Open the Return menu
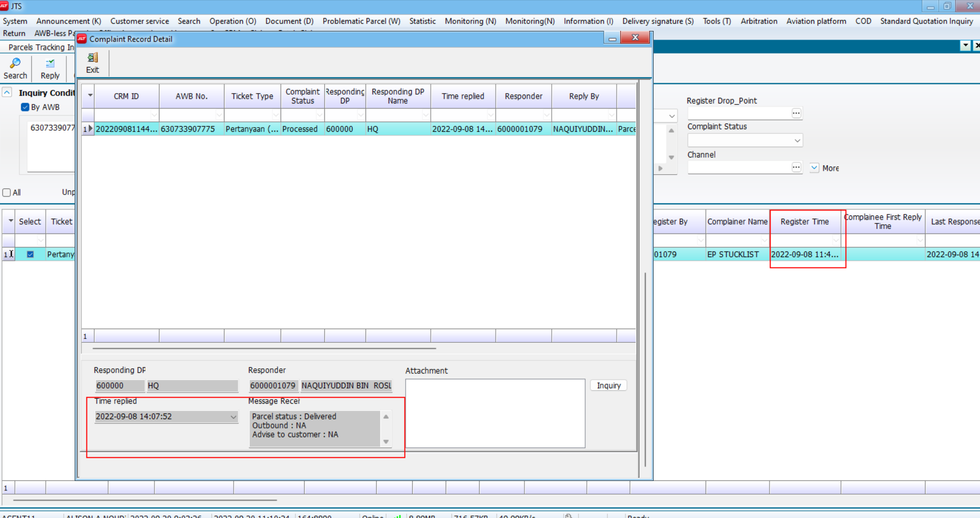 [x=14, y=33]
